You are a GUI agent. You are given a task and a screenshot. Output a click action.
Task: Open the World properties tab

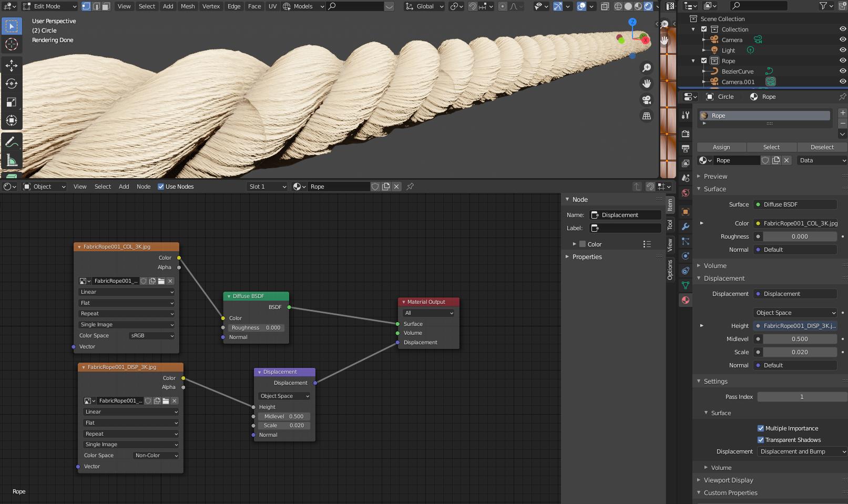pyautogui.click(x=685, y=193)
